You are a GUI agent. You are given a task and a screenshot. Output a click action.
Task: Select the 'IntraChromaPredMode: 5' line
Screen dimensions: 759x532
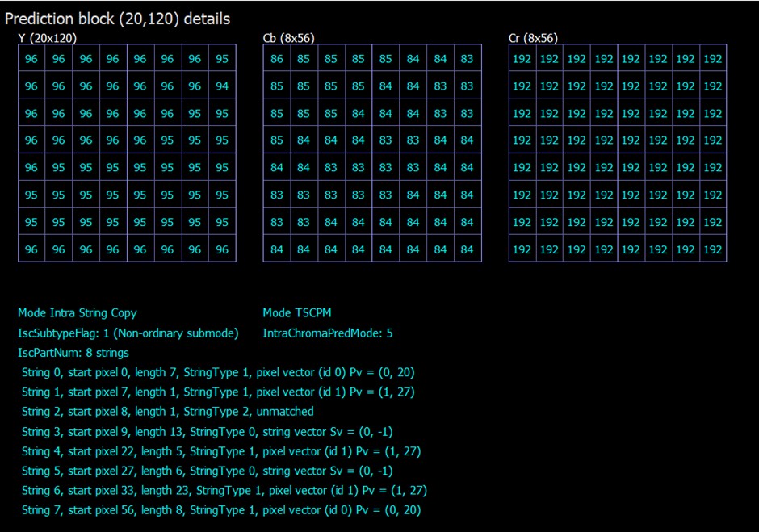tap(328, 333)
